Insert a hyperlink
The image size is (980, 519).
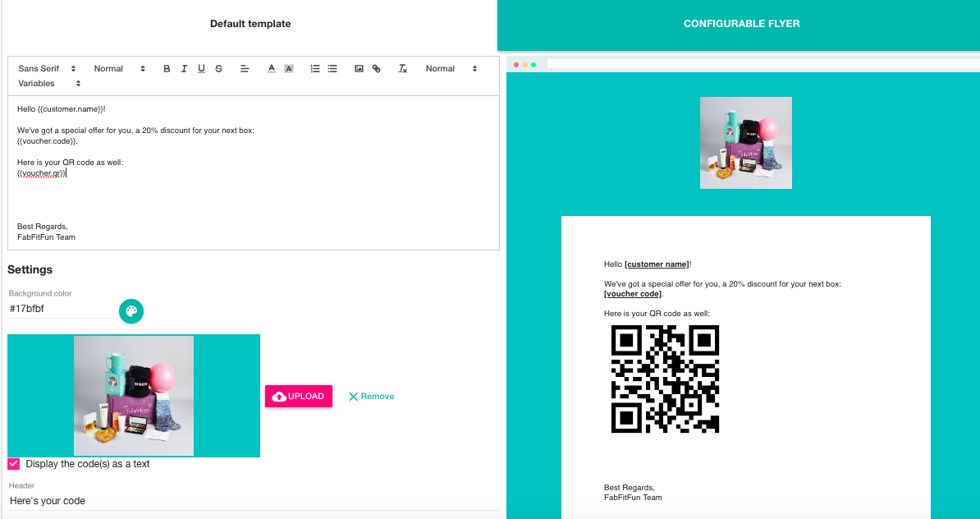tap(376, 69)
